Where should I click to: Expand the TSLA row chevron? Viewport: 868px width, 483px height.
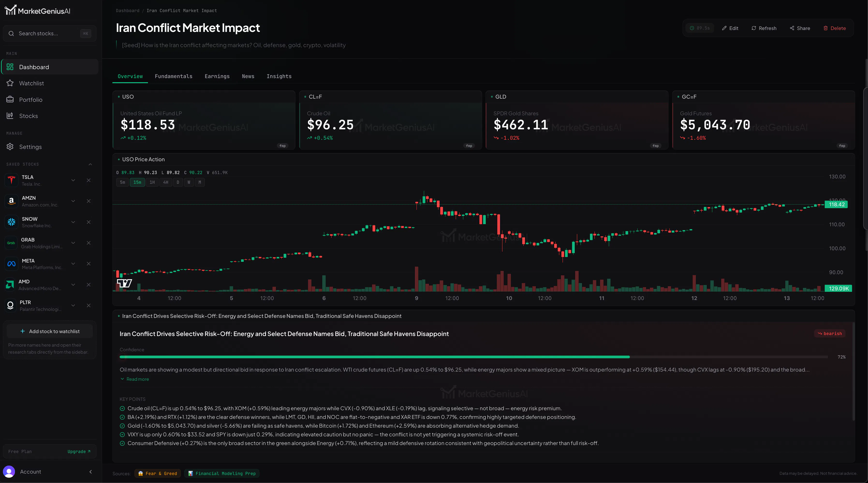pyautogui.click(x=73, y=180)
